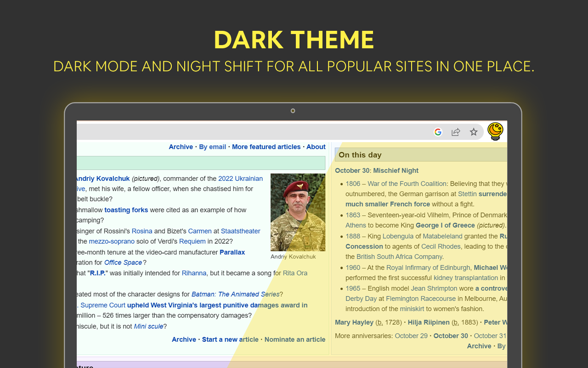The width and height of the screenshot is (588, 368).
Task: Open the By email link
Action: pos(213,147)
